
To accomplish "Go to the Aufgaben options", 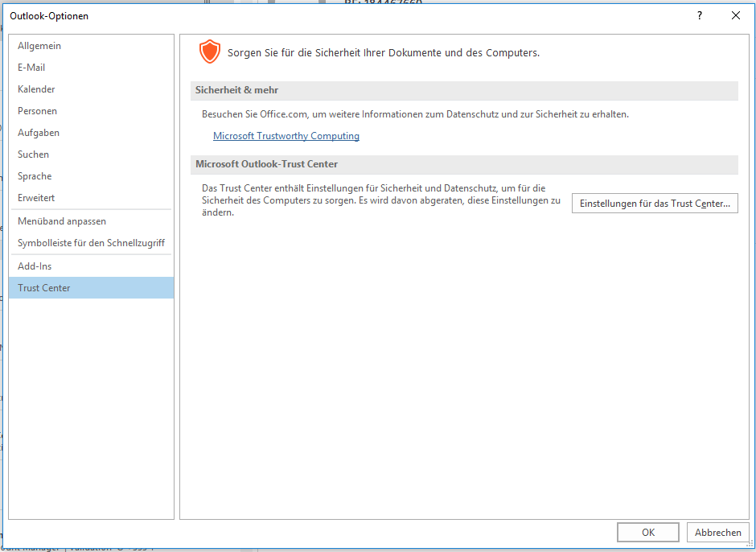I will [39, 133].
